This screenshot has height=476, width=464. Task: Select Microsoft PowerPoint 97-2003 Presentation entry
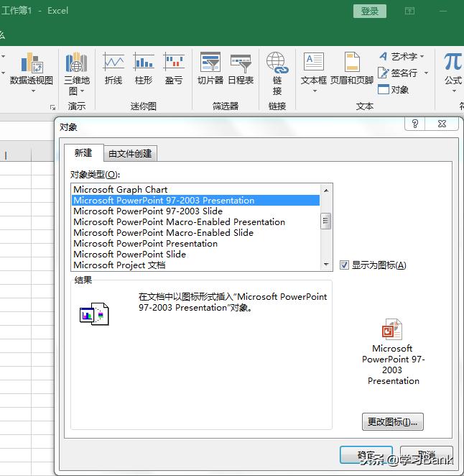(x=196, y=201)
